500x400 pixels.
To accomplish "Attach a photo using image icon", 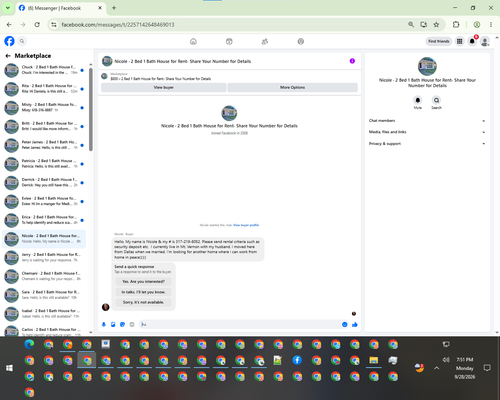I will pos(113,324).
